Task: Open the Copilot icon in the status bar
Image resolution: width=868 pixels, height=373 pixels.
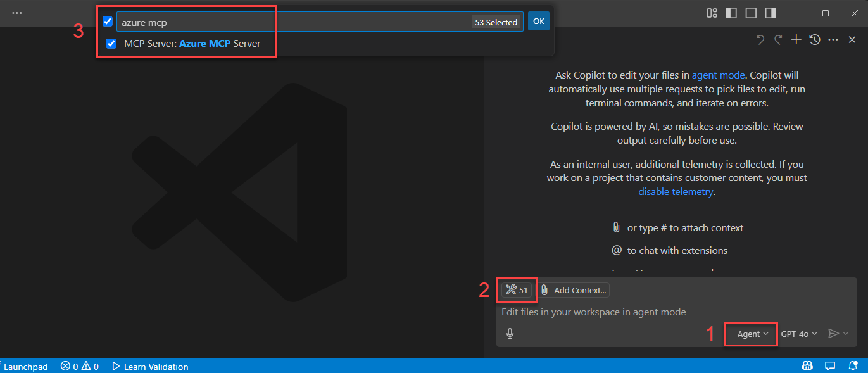Action: click(807, 366)
